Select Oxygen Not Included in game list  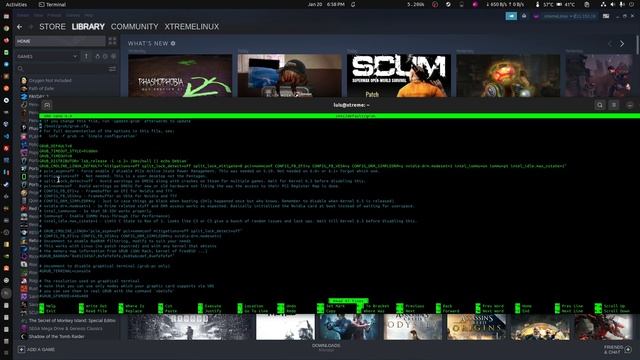[50, 80]
